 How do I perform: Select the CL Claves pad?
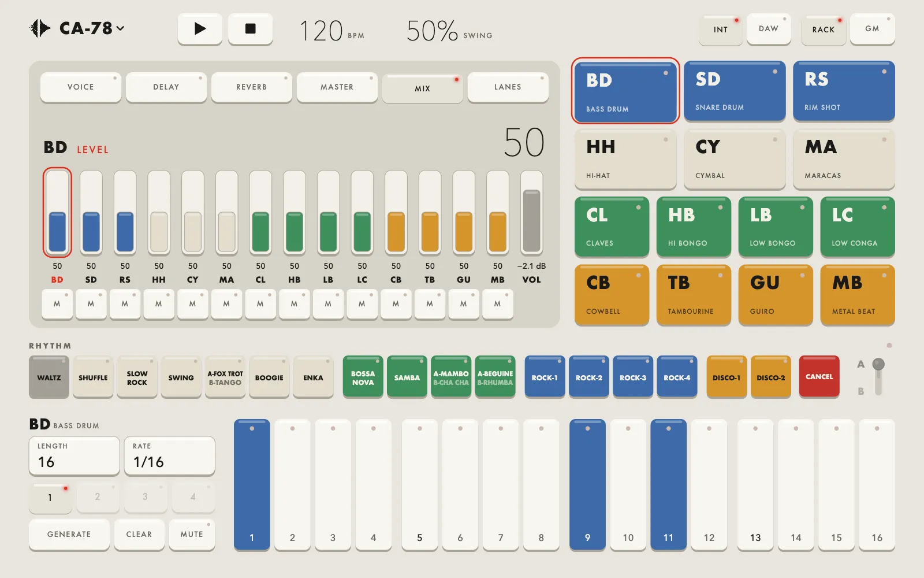(x=612, y=227)
